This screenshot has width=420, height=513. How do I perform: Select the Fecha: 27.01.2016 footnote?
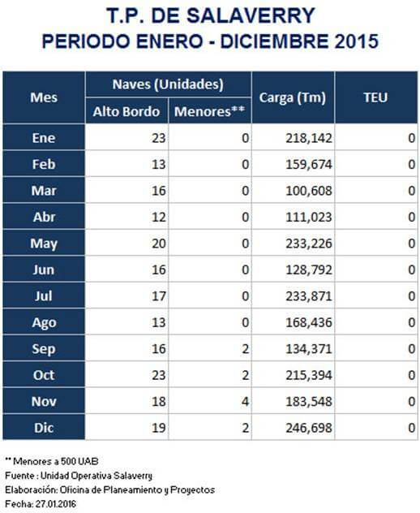click(x=41, y=504)
